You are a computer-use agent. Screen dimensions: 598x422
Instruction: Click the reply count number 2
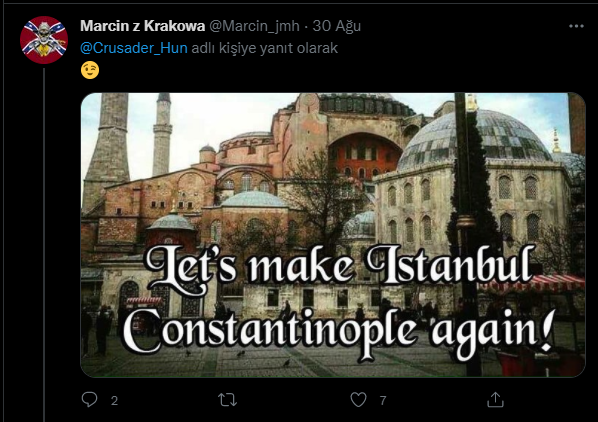(x=114, y=401)
